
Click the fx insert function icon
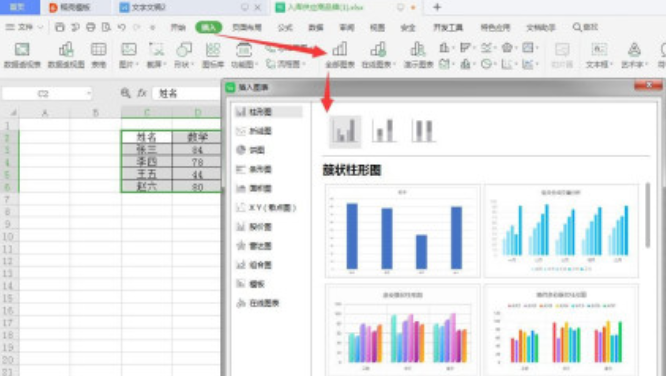coord(142,93)
